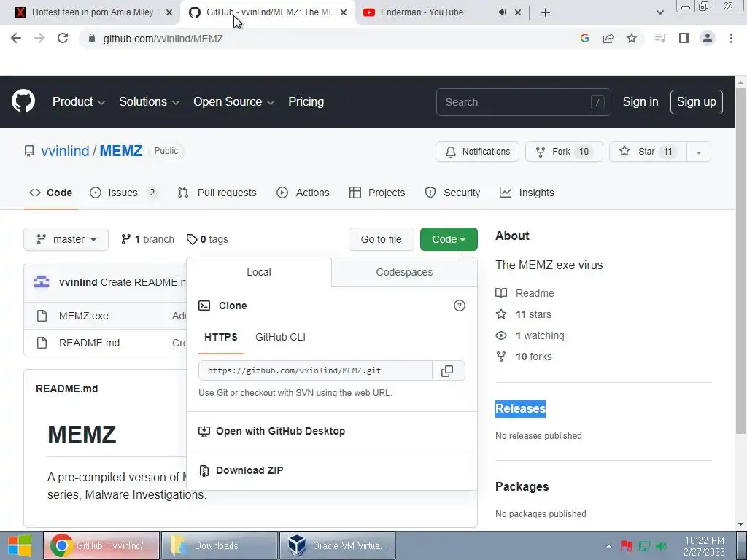View site lock information
Image resolution: width=747 pixels, height=560 pixels.
(x=92, y=38)
